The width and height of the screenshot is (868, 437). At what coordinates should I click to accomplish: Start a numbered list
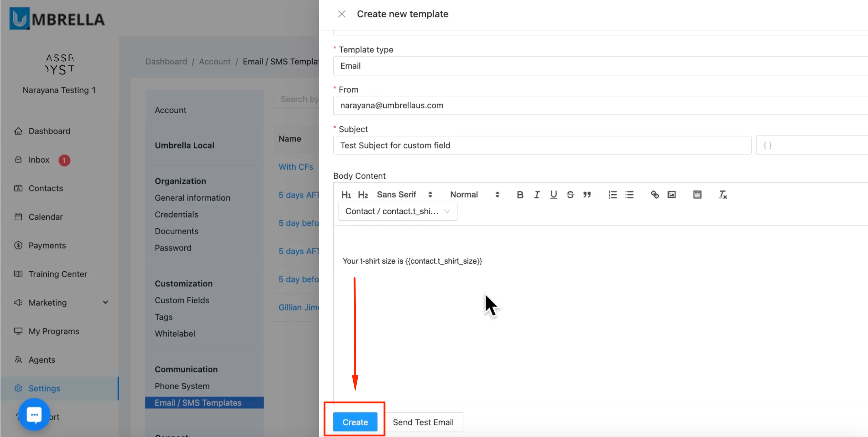(x=612, y=195)
